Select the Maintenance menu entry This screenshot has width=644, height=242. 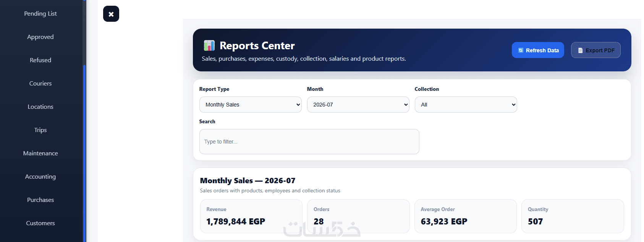click(x=40, y=153)
